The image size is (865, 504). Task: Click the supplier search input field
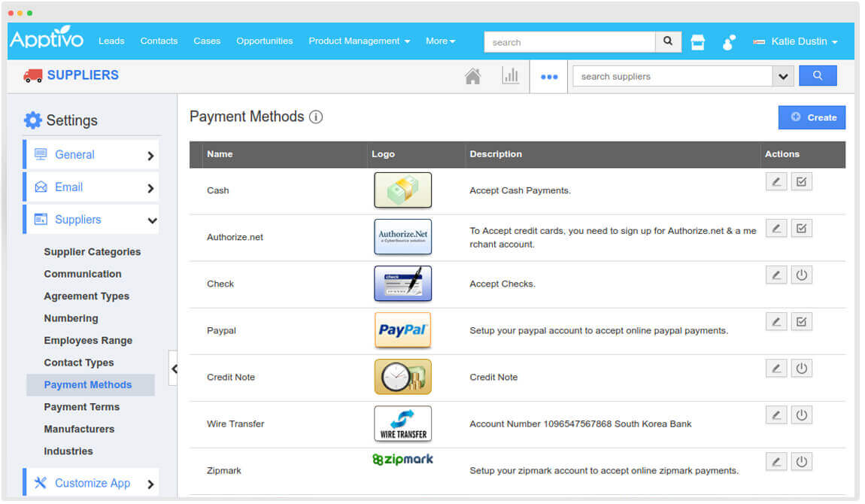pos(669,75)
